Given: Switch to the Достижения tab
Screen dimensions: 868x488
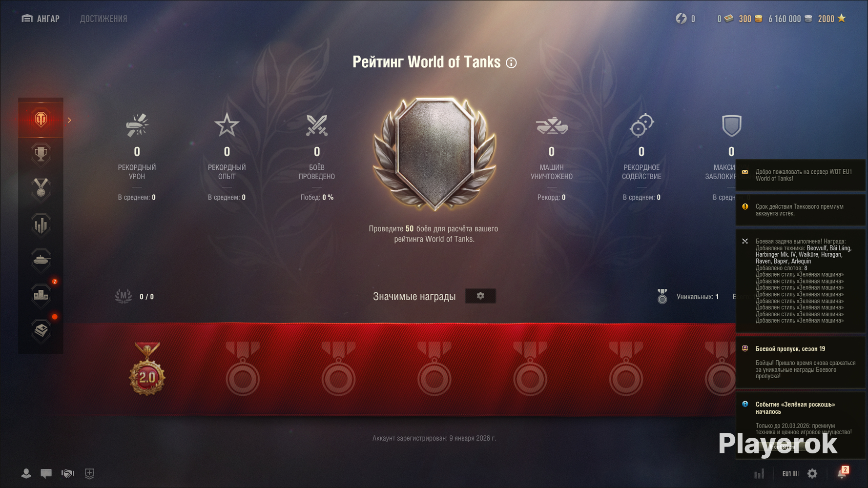Looking at the screenshot, I should (103, 19).
